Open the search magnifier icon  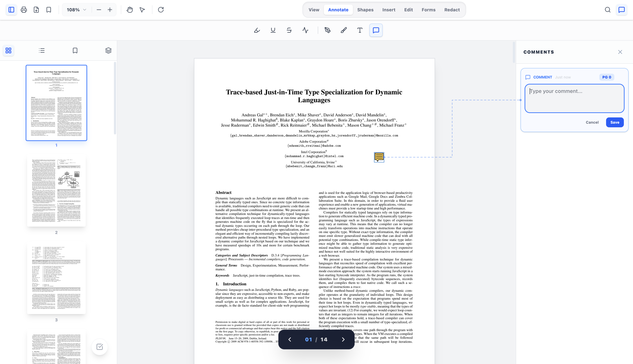pyautogui.click(x=608, y=10)
